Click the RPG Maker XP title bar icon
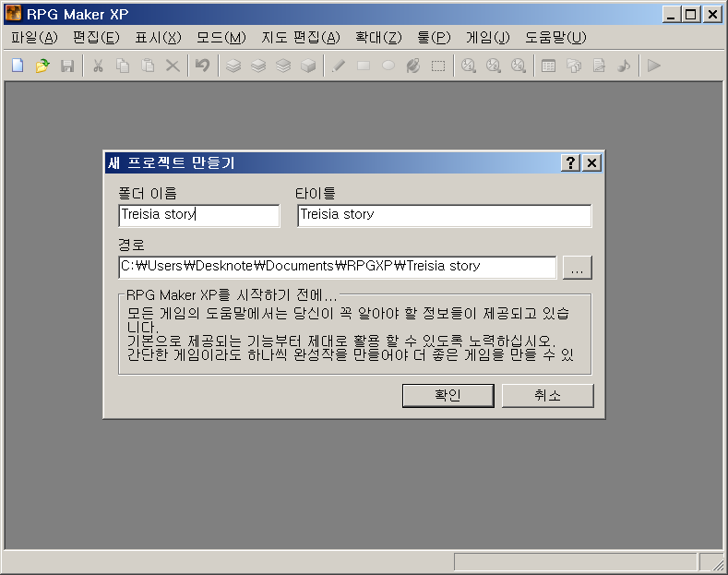 point(14,14)
